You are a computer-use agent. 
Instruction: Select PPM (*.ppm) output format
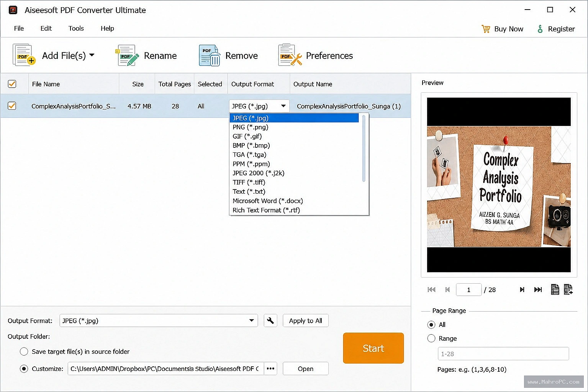pyautogui.click(x=294, y=164)
